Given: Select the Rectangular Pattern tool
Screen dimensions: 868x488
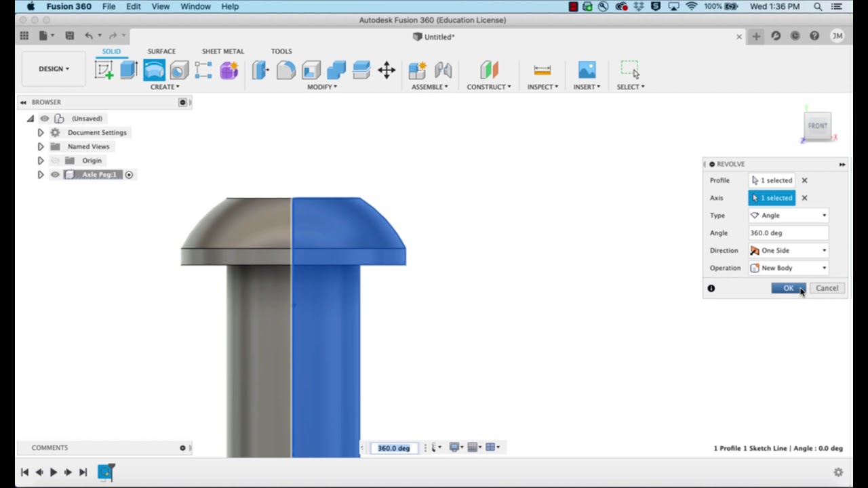Looking at the screenshot, I should (203, 70).
